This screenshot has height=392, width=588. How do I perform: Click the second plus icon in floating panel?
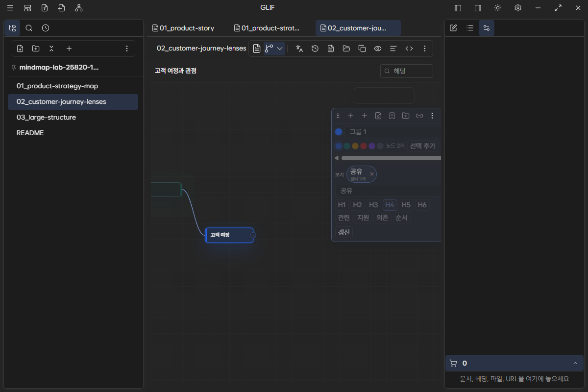click(x=365, y=116)
